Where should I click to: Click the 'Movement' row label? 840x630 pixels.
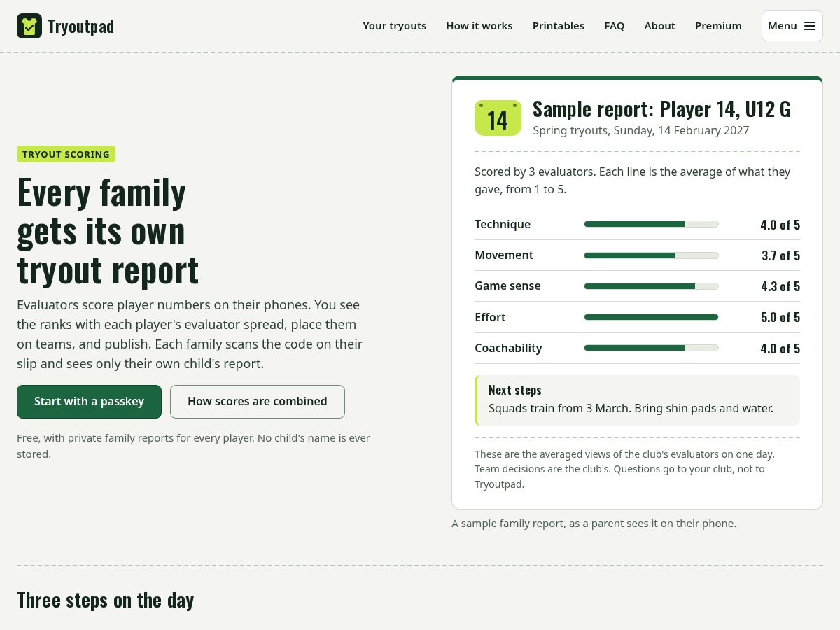click(504, 255)
